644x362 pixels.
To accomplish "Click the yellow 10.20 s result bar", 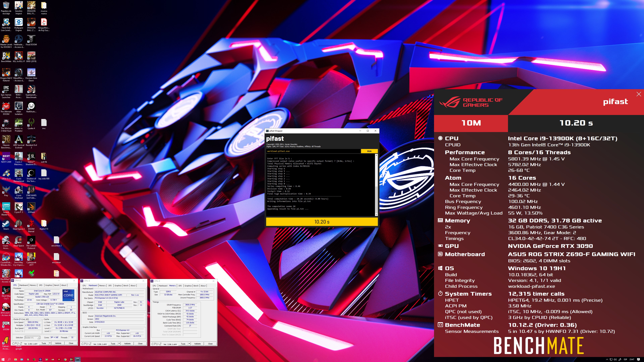I will [x=322, y=222].
